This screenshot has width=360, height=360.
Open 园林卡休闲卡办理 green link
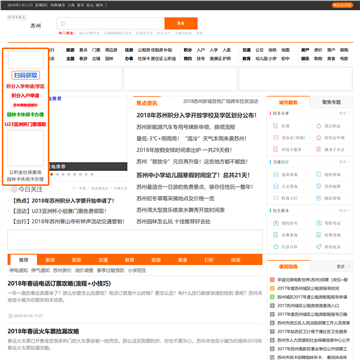tap(26, 114)
